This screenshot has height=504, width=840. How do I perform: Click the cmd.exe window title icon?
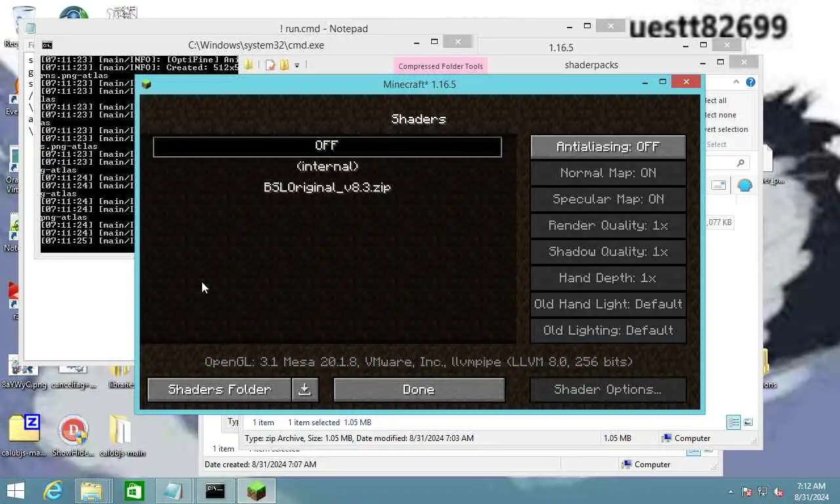(47, 45)
